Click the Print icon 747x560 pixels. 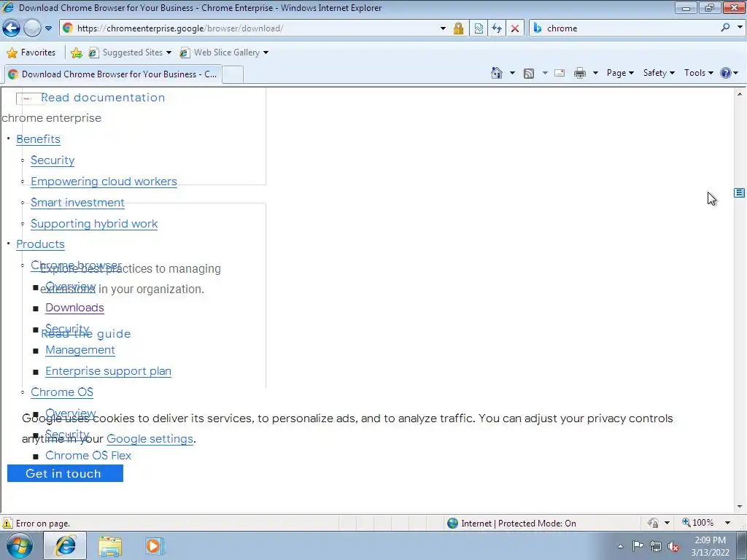pos(579,73)
